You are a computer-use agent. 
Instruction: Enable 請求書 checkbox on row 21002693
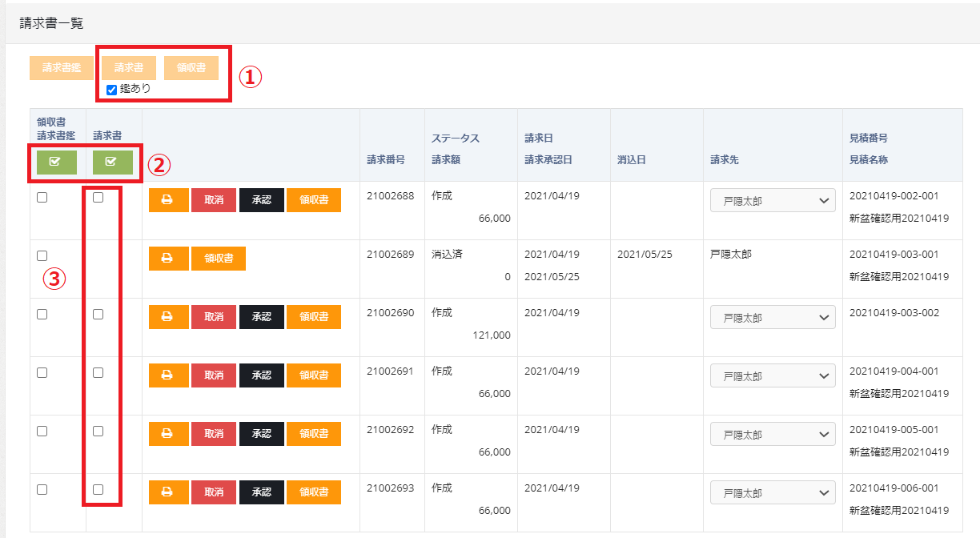click(x=98, y=490)
